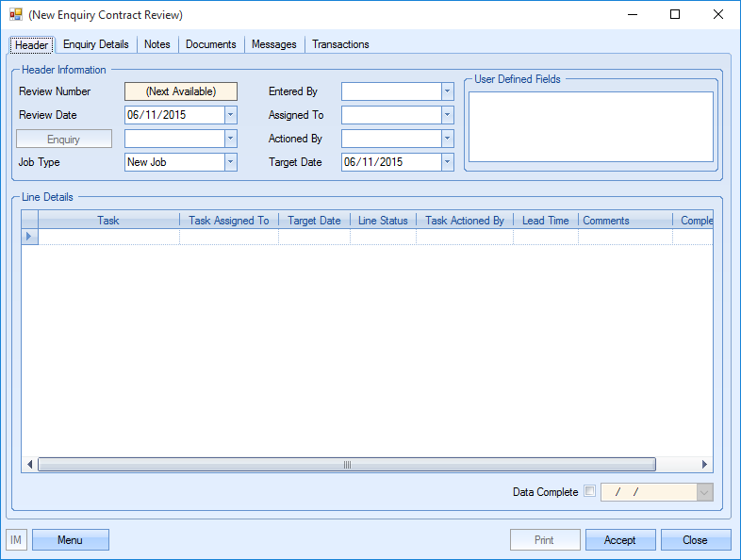Click the horizontal scrollbar thumb in grid

(346, 465)
